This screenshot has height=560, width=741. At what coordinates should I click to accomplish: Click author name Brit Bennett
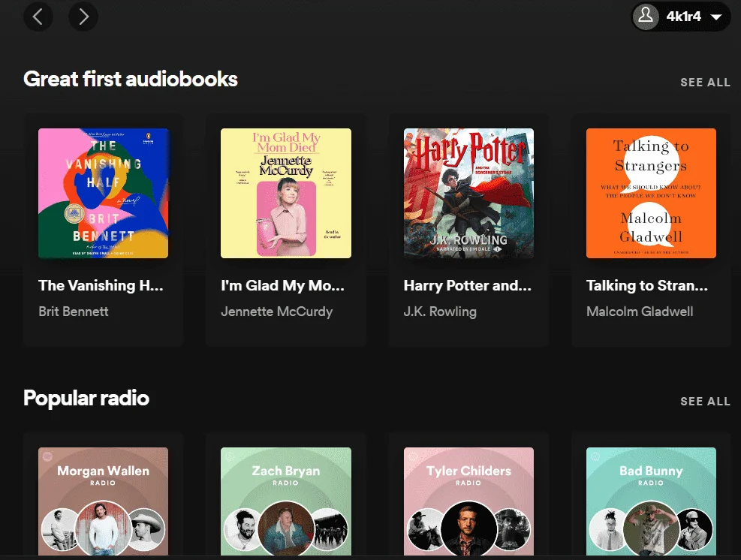pos(74,312)
